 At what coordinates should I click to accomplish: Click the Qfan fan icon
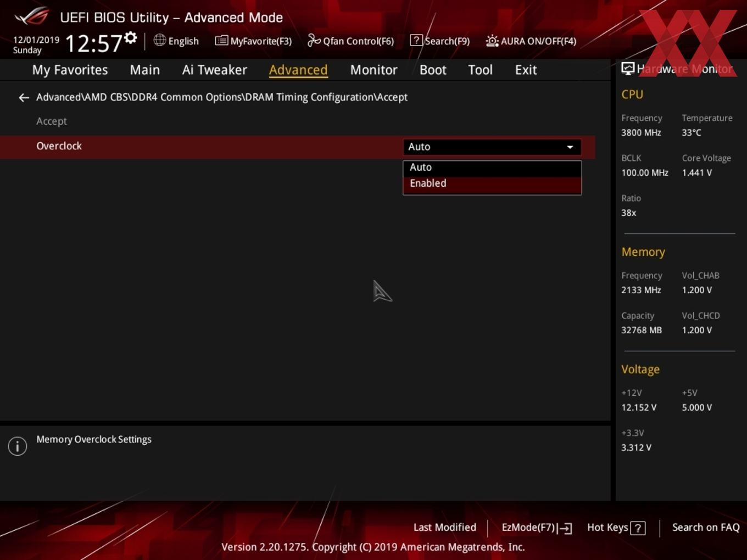[314, 40]
